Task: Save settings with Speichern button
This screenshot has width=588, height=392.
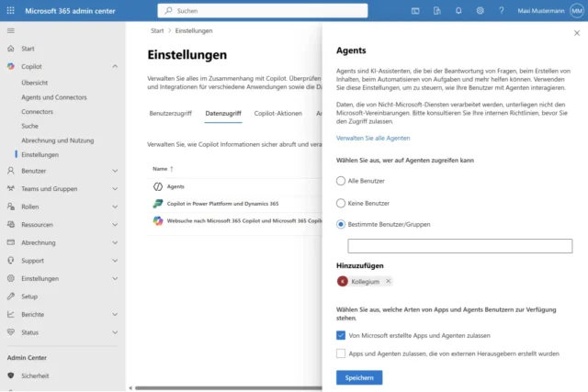Action: [x=359, y=377]
